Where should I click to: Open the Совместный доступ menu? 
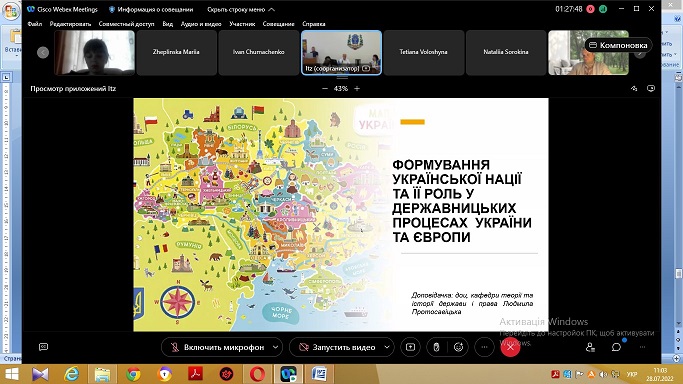[126, 24]
